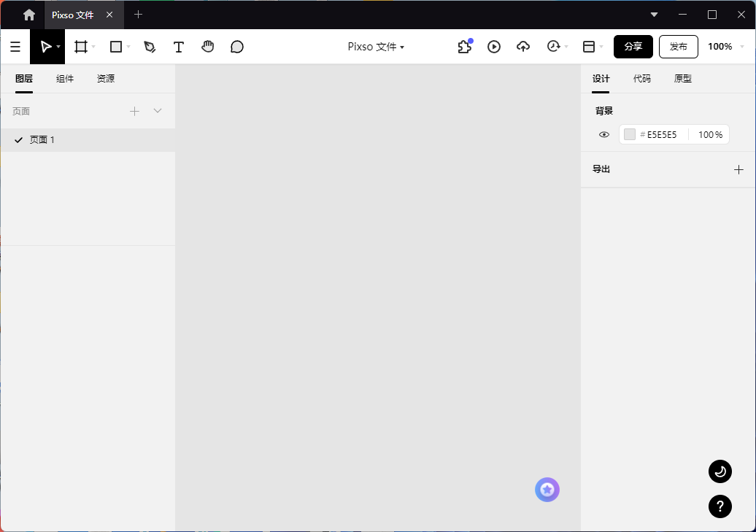Open the plugins puzzle icon

coord(464,47)
